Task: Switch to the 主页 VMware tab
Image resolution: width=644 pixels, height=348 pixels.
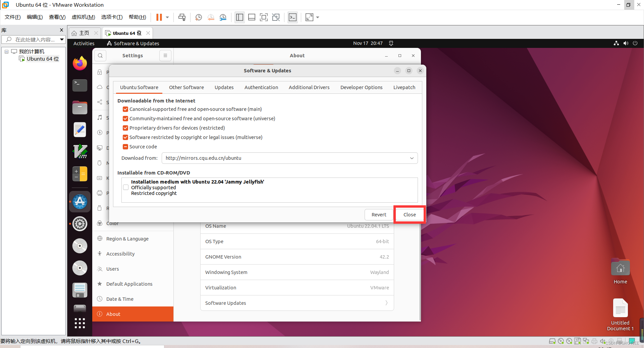Action: coord(84,33)
